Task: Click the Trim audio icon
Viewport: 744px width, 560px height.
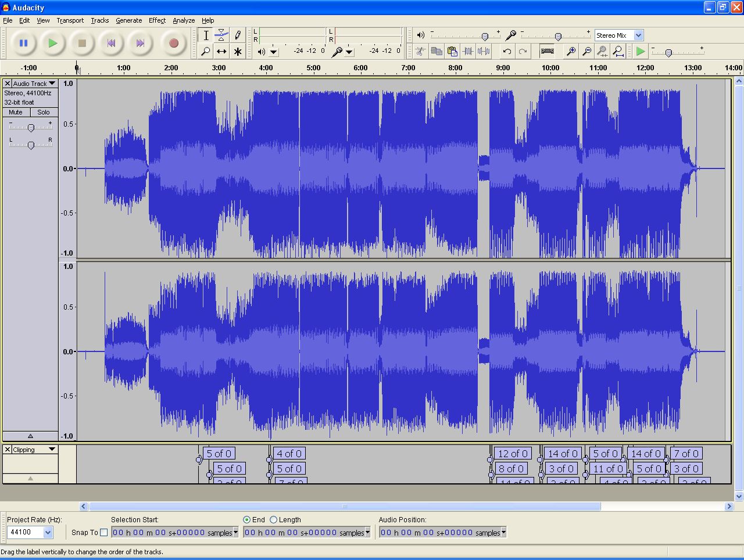Action: pos(468,52)
